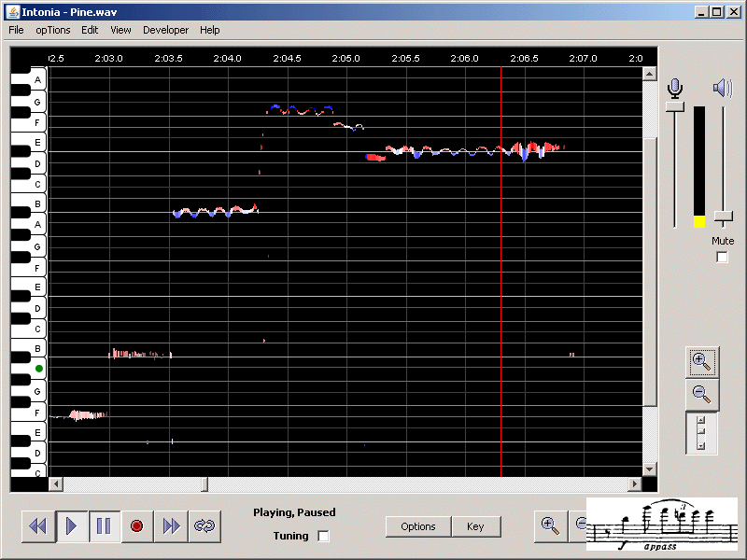Start playback with the play button
The image size is (747, 560).
(x=72, y=526)
